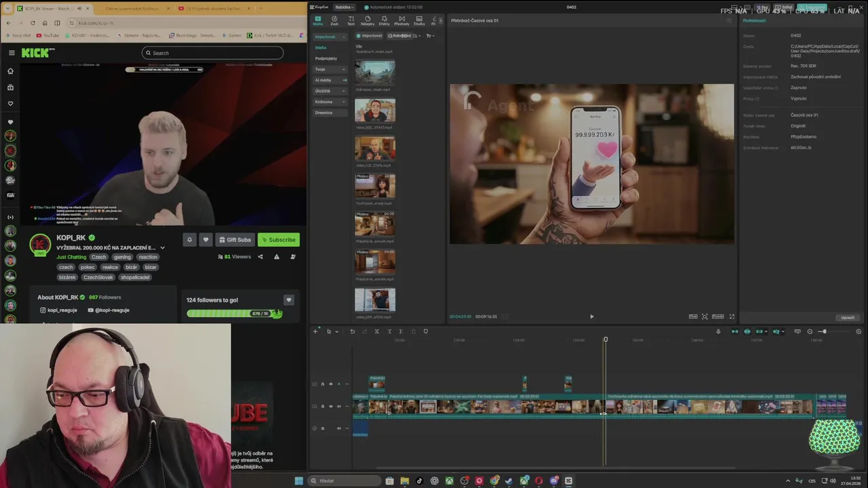
Task: Undo last edit in timeline toolbar
Action: pos(352,331)
